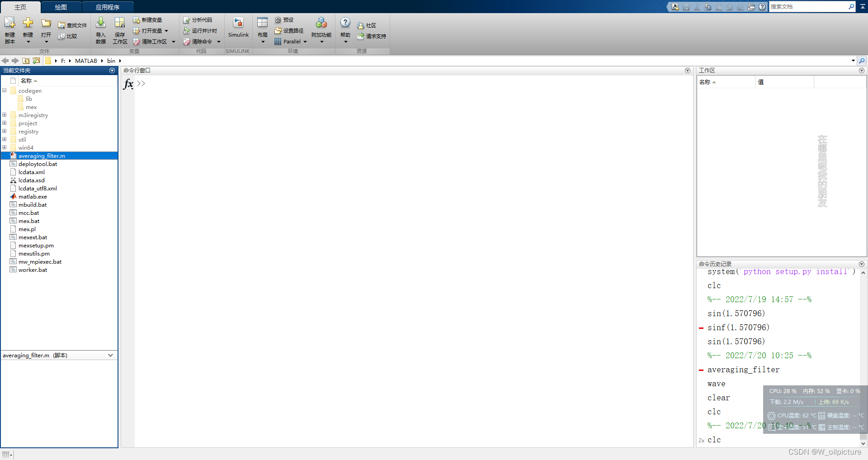868x460 pixels.
Task: Click the new shortcut icon in quick access toolbar
Action: [675, 7]
